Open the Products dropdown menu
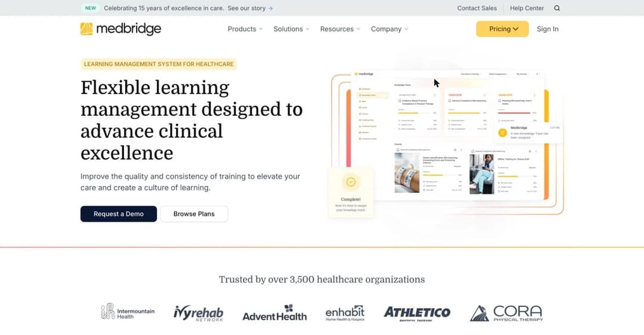Viewport: 644px width, 335px height. (x=245, y=29)
